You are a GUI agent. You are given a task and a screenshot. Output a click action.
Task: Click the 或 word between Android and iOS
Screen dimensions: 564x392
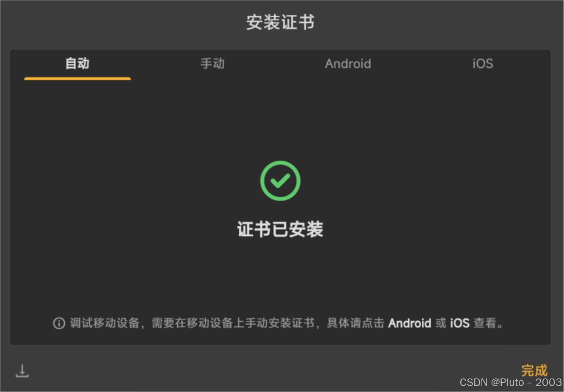pos(441,323)
